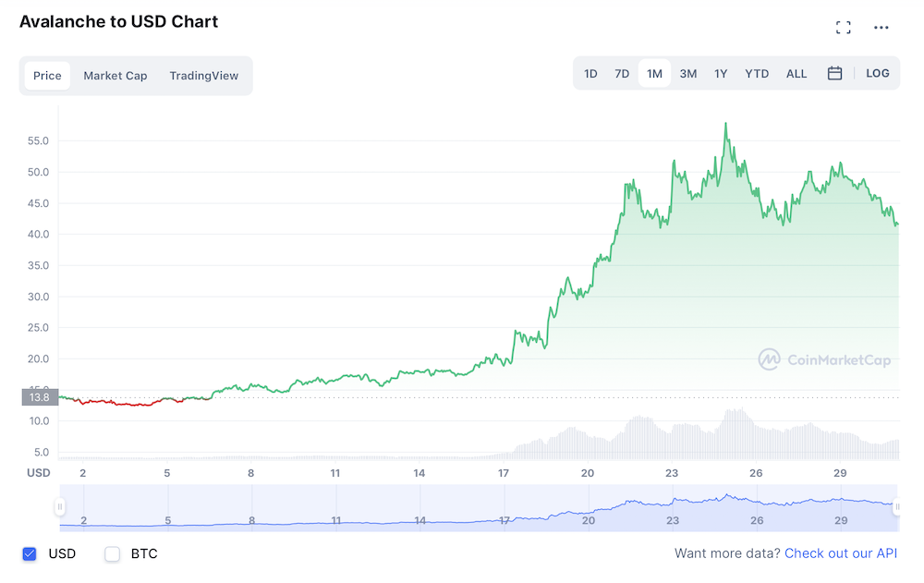Enable the BTC currency checkbox

(112, 553)
